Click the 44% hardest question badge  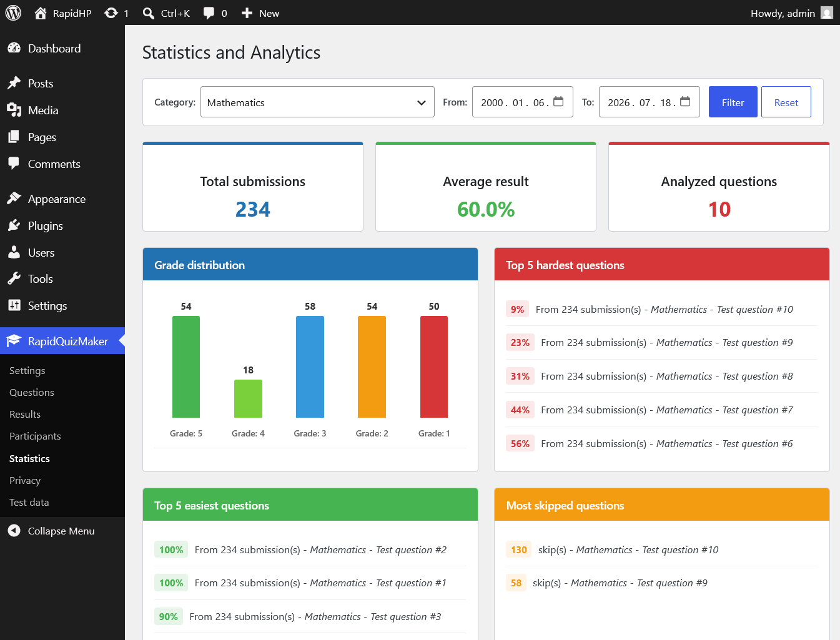point(520,410)
